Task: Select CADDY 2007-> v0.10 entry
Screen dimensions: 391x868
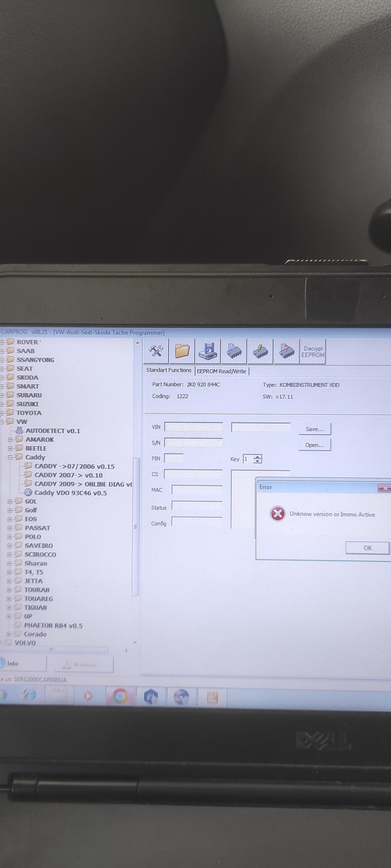Action: 69,475
